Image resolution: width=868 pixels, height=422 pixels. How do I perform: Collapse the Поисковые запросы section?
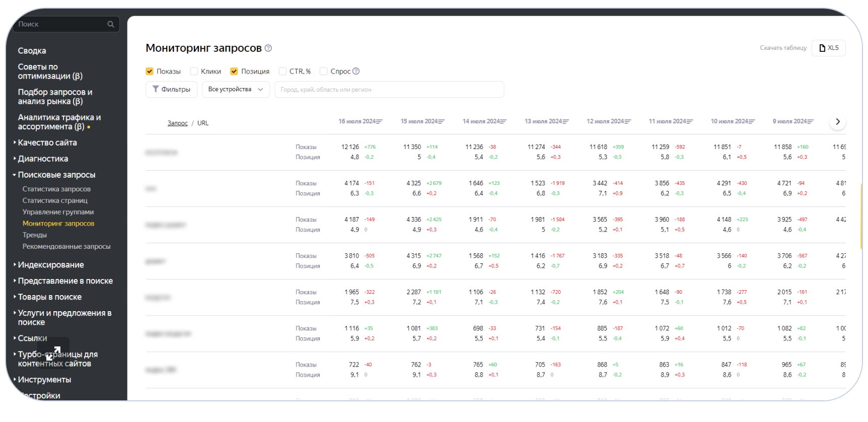(56, 175)
